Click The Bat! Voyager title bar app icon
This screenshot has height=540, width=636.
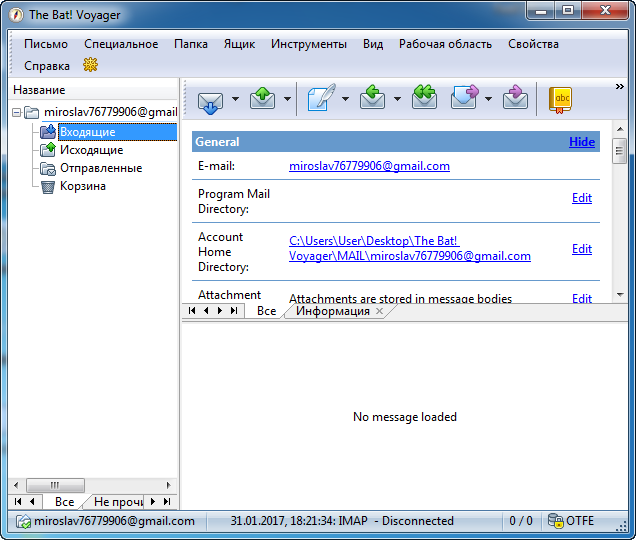click(x=17, y=15)
